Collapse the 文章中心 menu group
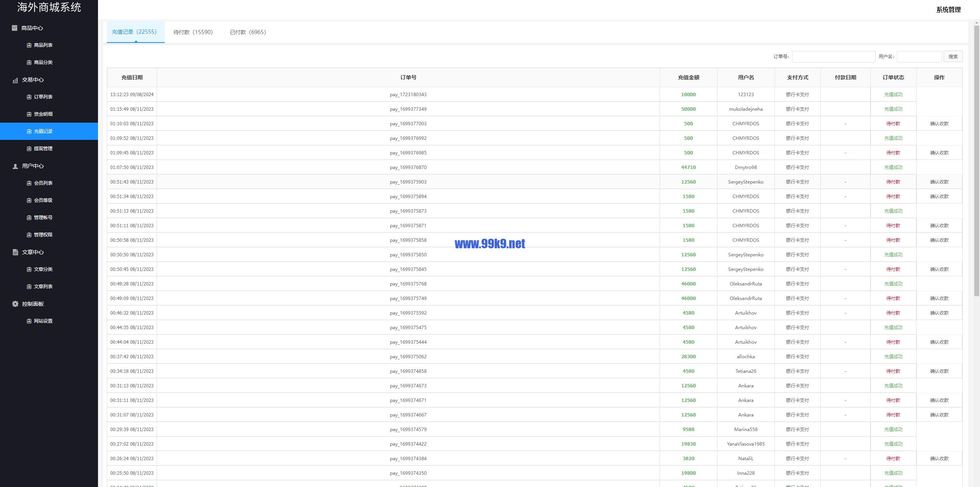The height and width of the screenshot is (487, 980). coord(49,252)
